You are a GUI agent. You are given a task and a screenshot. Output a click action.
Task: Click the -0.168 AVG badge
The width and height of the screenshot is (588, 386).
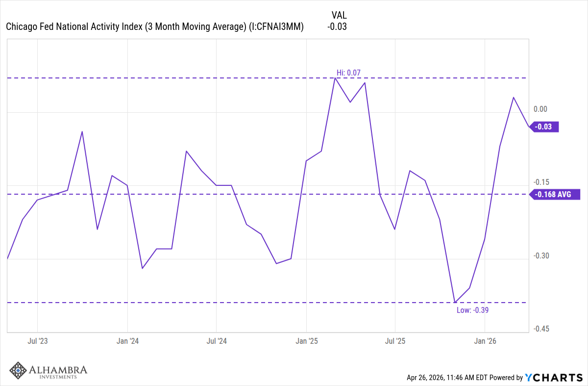pos(555,195)
